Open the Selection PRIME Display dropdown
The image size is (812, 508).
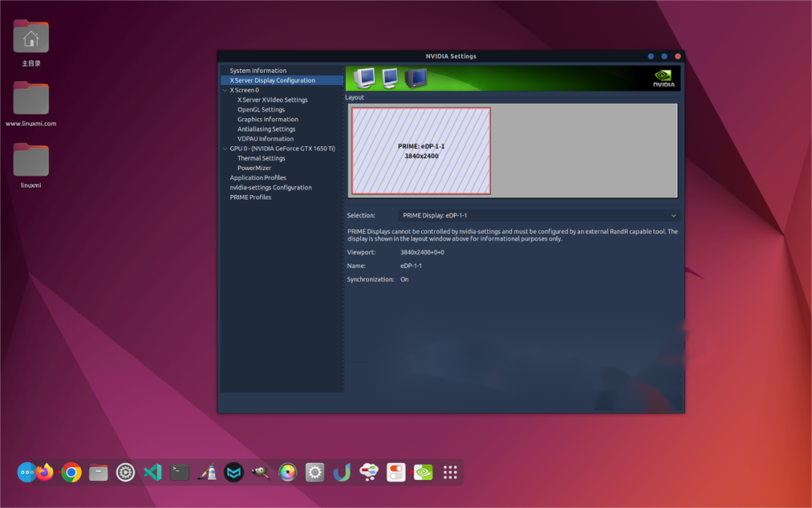[x=539, y=216]
